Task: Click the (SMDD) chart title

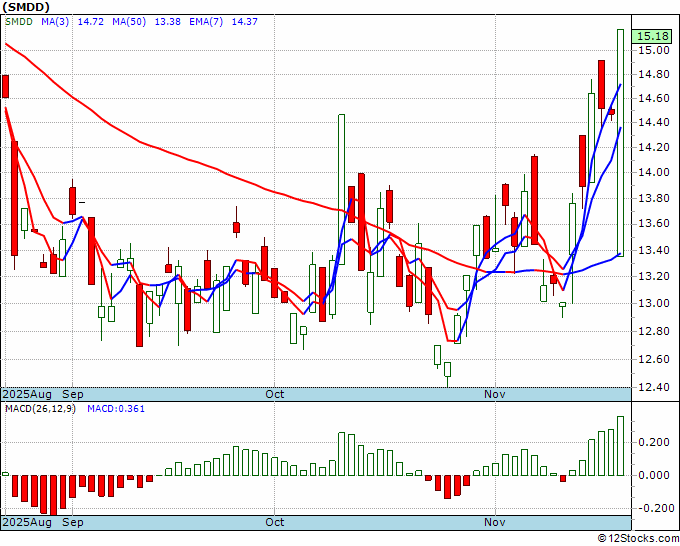Action: tap(26, 7)
